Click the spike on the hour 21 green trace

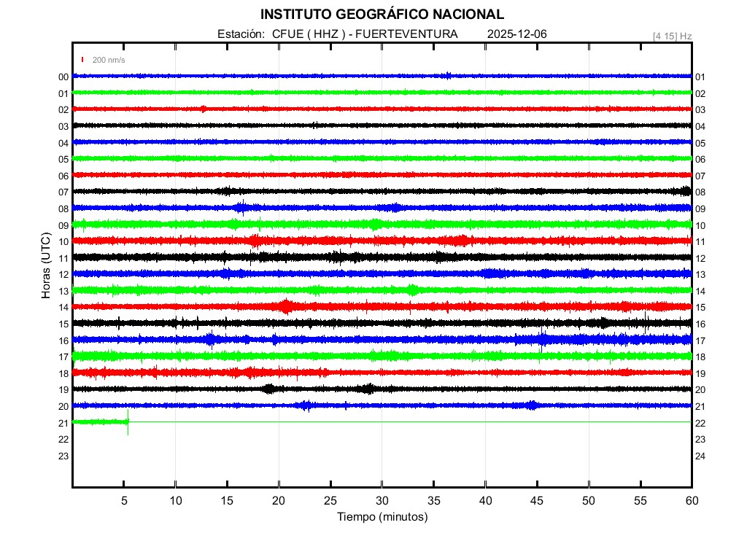point(128,422)
